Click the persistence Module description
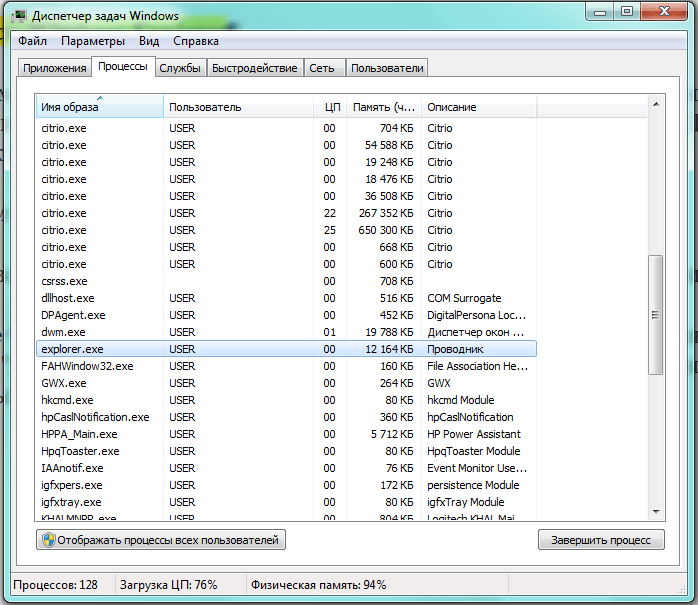Screen dimensions: 698x605 pos(473,485)
